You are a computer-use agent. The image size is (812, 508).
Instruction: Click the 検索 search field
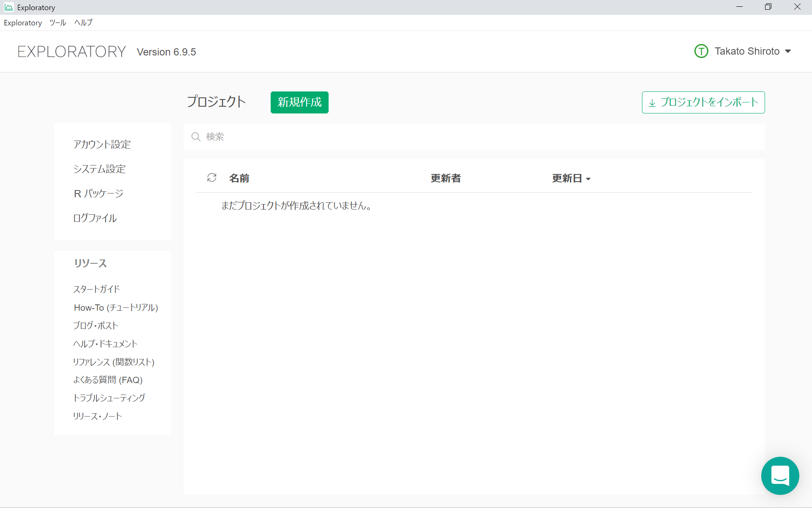click(474, 137)
